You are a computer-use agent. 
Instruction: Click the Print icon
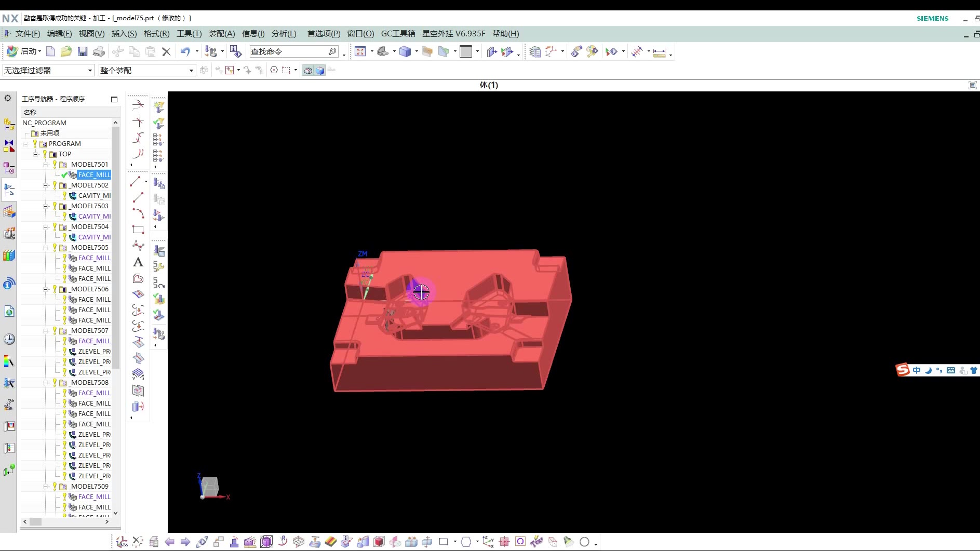pos(99,51)
